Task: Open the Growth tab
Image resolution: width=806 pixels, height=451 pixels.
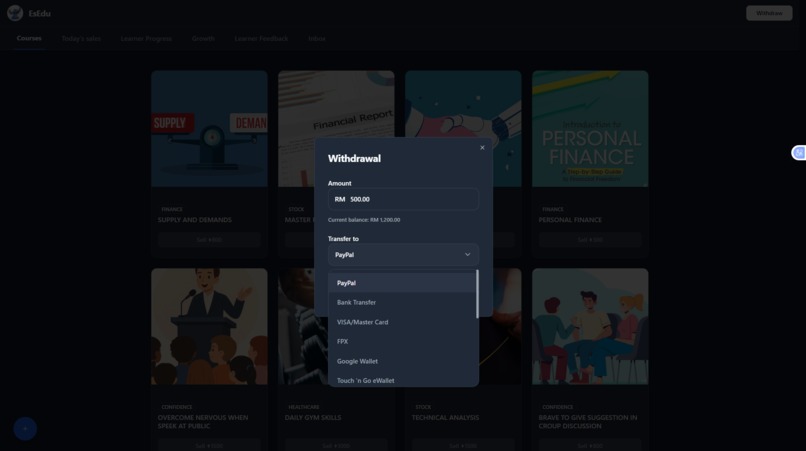Action: coord(203,39)
